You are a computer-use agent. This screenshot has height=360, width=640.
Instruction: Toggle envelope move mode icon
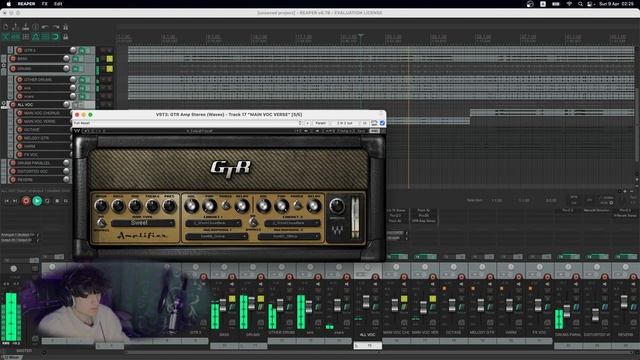[36, 37]
